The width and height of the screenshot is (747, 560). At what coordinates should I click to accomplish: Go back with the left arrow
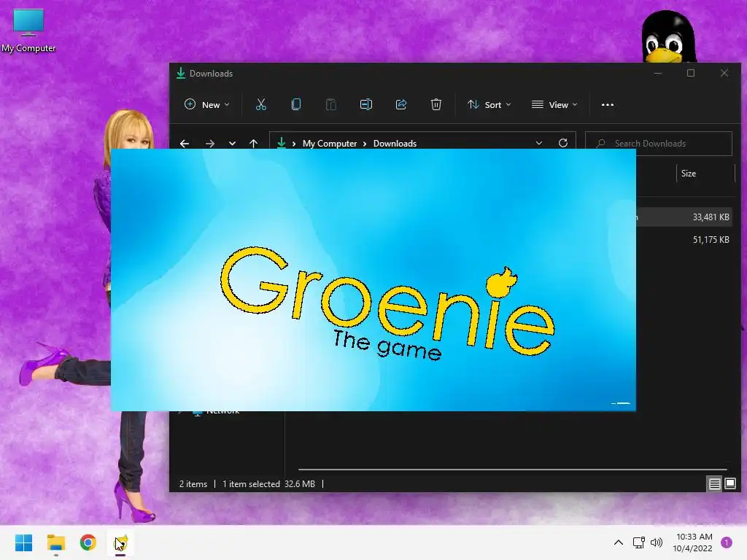tap(185, 144)
